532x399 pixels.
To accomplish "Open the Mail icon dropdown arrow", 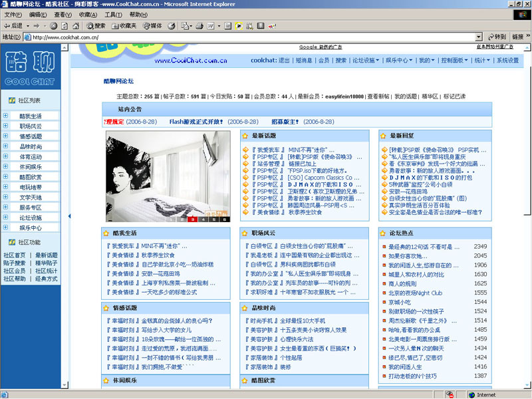I will [191, 26].
